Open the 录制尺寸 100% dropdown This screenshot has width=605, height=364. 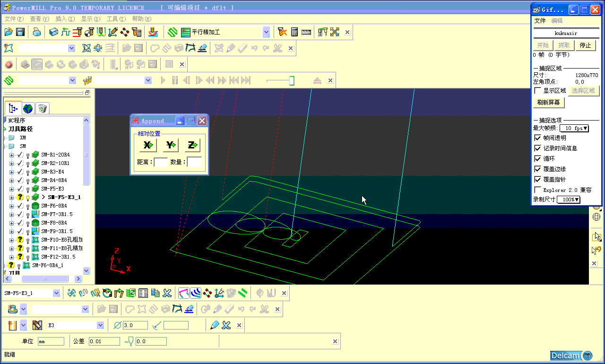click(569, 199)
